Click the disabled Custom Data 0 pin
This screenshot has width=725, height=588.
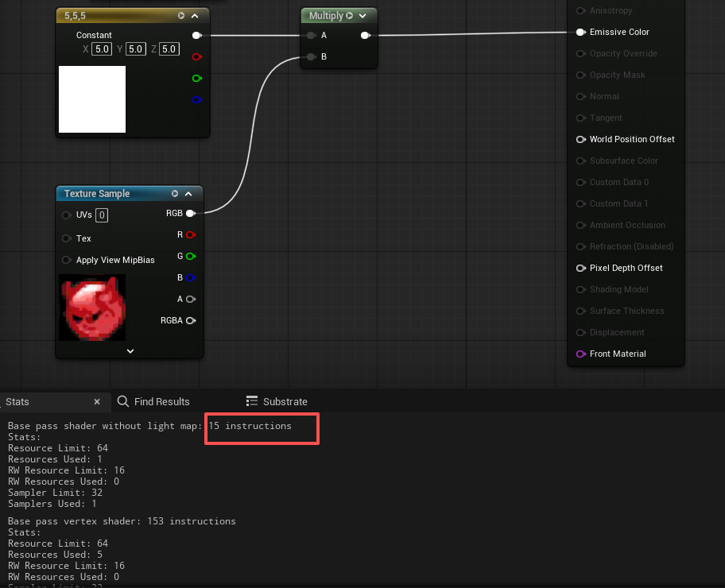click(x=581, y=182)
